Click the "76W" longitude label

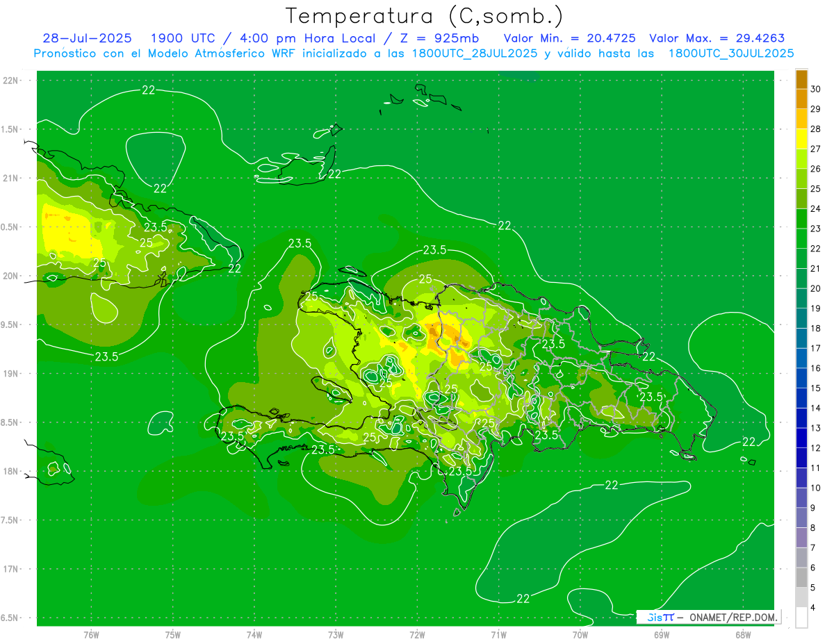[91, 634]
